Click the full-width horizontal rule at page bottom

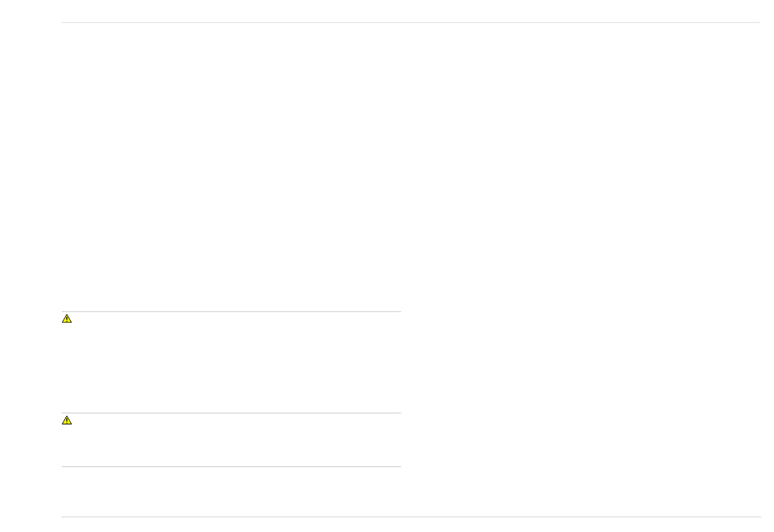pos(411,517)
